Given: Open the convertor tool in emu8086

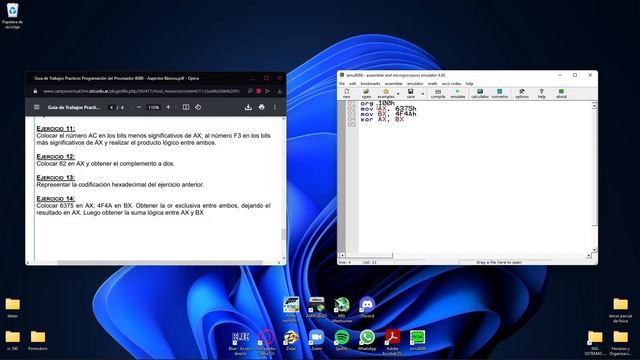Looking at the screenshot, I should [x=500, y=93].
